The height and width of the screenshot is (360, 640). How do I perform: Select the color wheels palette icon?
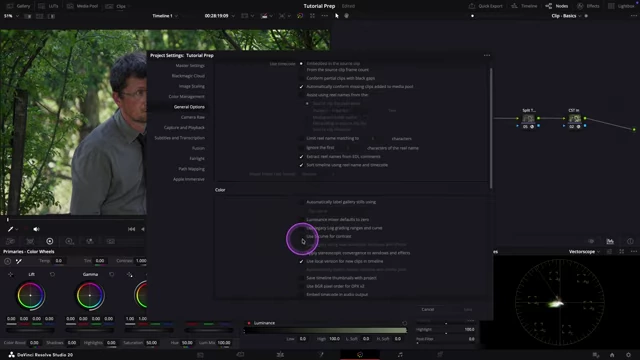[50, 241]
